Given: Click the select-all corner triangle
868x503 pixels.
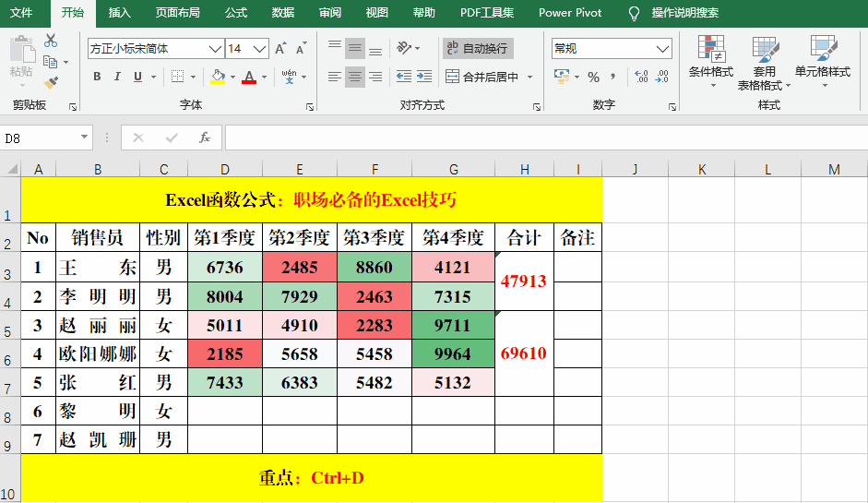Looking at the screenshot, I should (12, 169).
